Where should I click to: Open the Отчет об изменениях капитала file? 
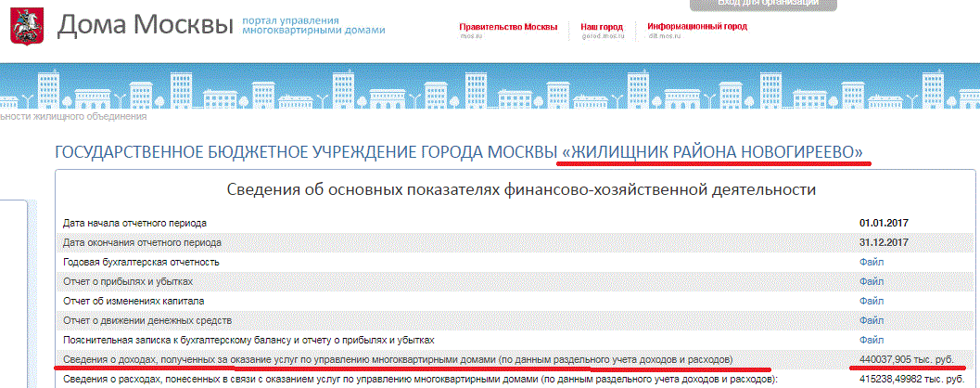(872, 301)
